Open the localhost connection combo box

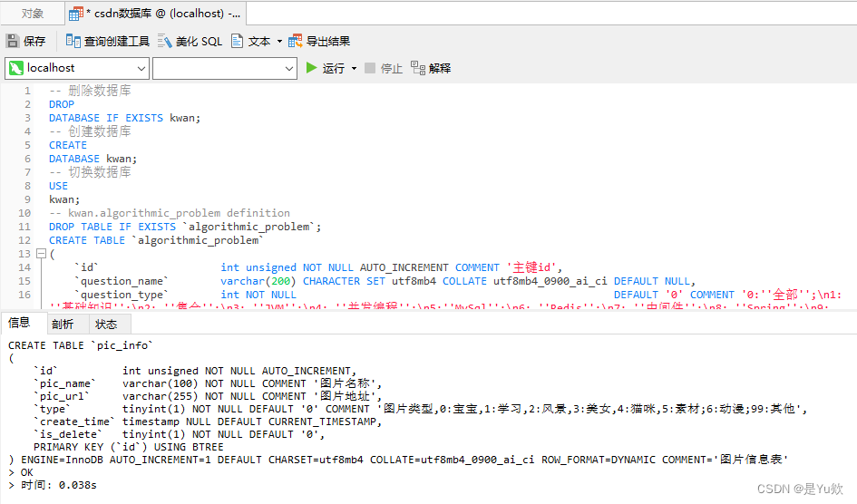point(77,68)
